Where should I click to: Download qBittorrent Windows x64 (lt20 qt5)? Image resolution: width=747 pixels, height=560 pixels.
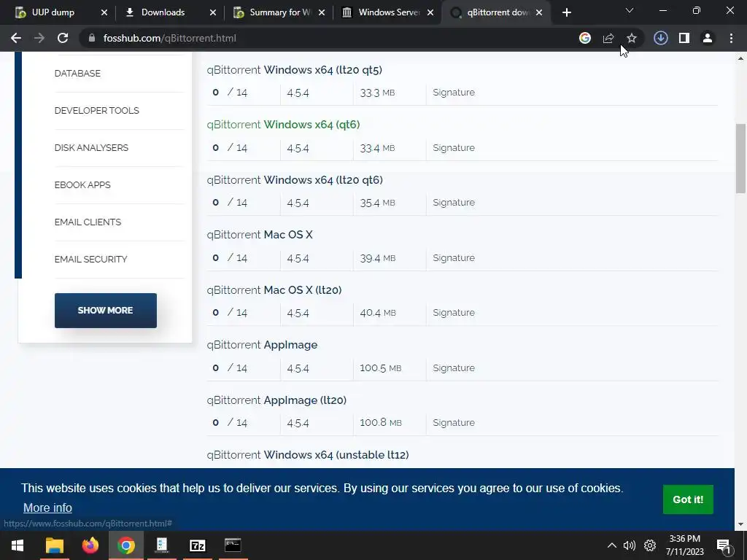pos(295,70)
